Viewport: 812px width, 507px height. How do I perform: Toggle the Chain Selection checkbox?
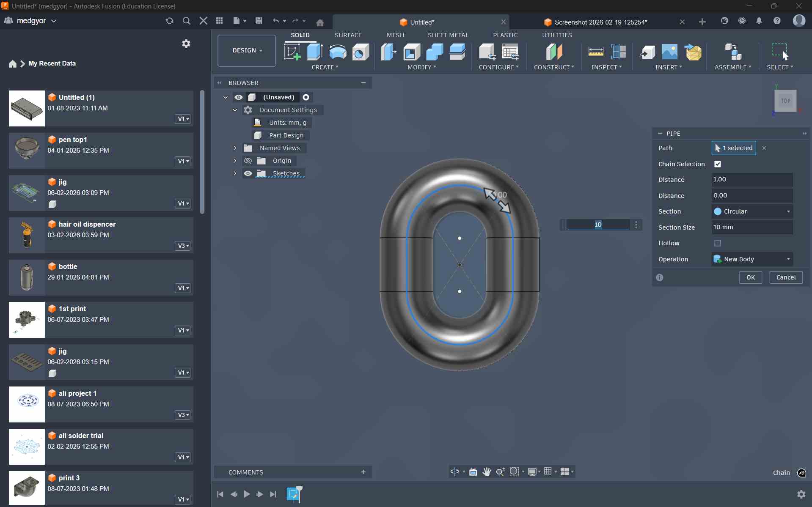pyautogui.click(x=718, y=164)
